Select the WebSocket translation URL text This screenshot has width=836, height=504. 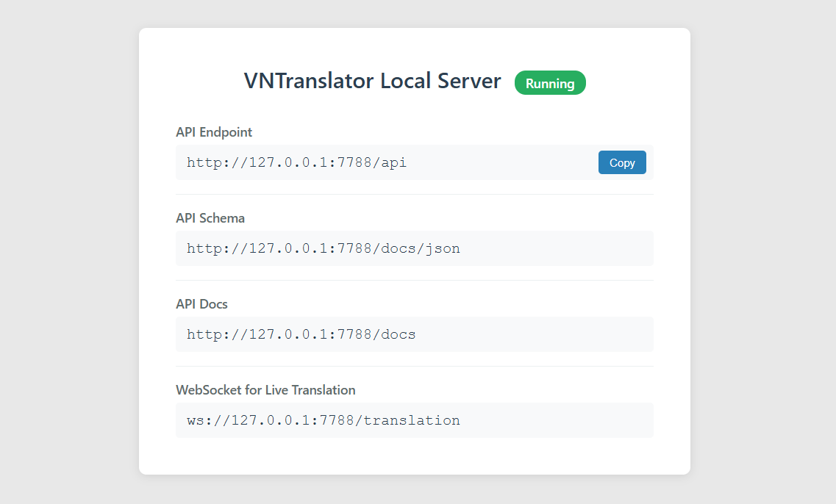coord(323,420)
